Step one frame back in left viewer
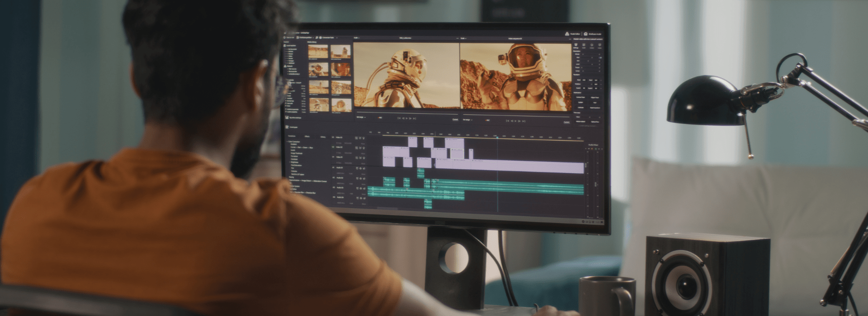The image size is (868, 316). [403, 118]
